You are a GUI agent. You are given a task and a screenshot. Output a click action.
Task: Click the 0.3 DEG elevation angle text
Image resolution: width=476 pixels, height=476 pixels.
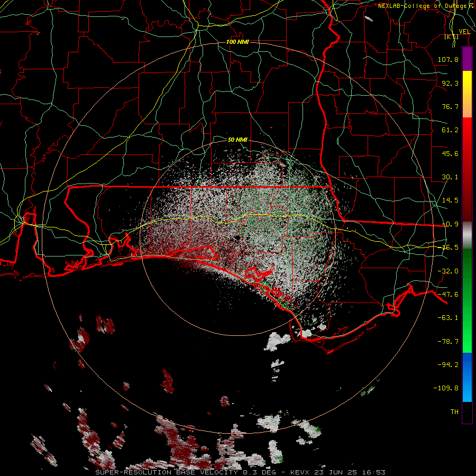click(259, 472)
